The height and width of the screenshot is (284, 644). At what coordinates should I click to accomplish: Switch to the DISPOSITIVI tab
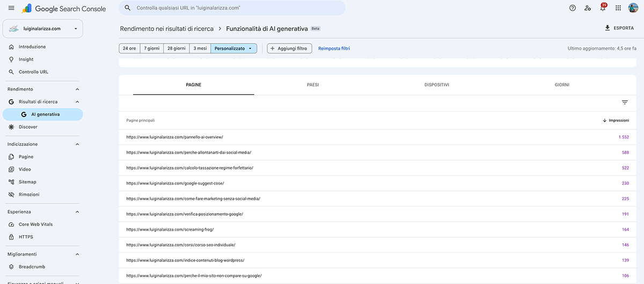(437, 85)
